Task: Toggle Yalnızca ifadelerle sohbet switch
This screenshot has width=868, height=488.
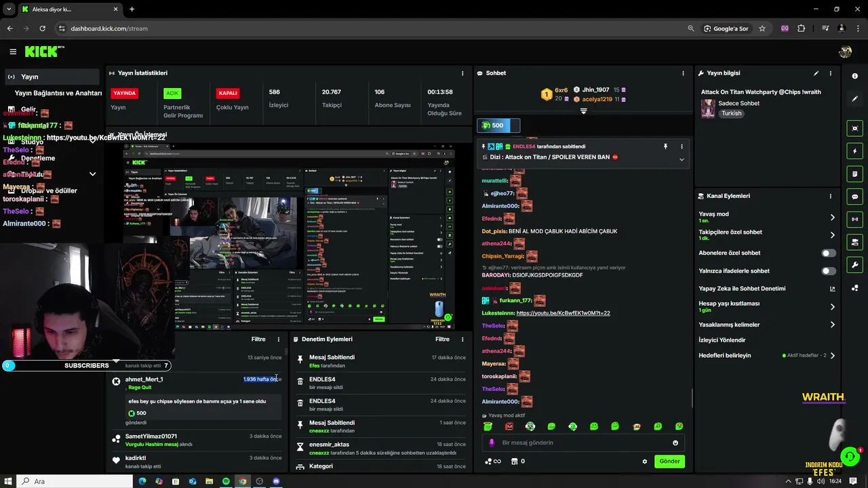Action: (x=829, y=271)
